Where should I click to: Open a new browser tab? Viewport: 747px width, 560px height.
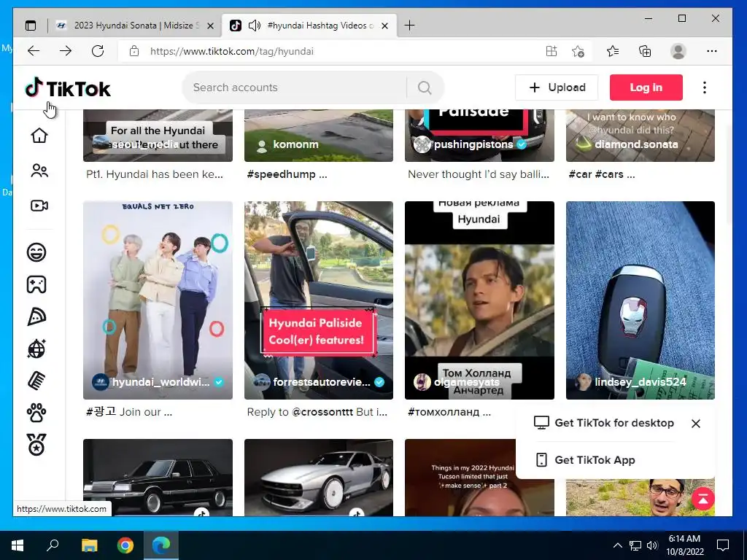click(409, 26)
